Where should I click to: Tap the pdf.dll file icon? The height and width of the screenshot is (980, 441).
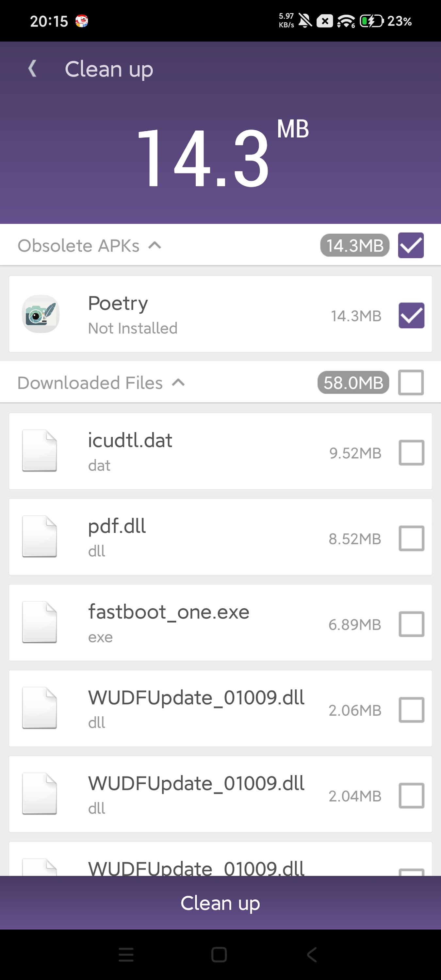tap(40, 536)
